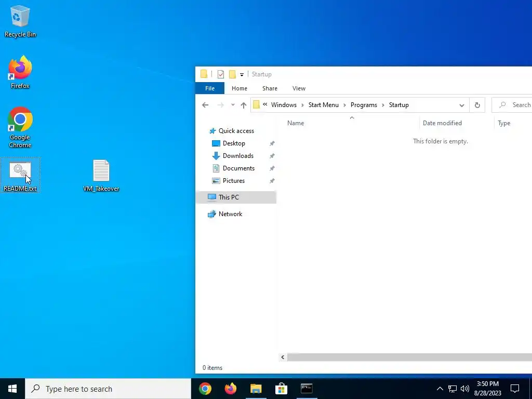
Task: Expand subfolders arrow after Start Menu
Action: click(345, 105)
